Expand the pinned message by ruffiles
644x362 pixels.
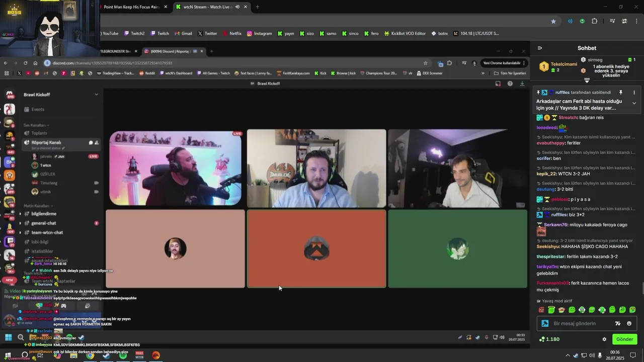coord(634,103)
